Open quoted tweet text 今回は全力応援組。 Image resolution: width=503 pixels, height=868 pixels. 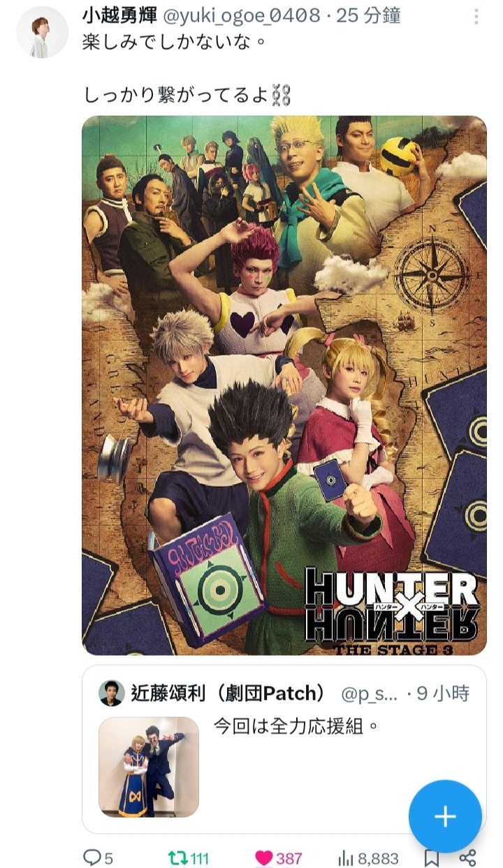(x=296, y=726)
